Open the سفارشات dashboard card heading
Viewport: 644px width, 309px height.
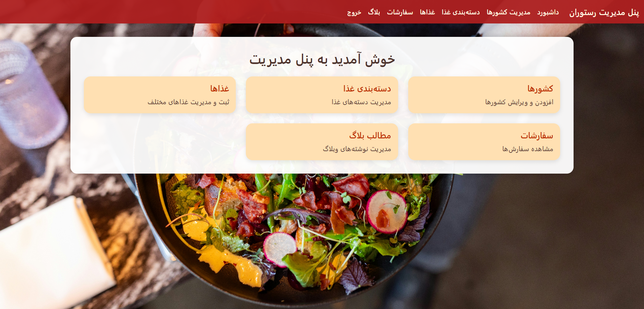coord(537,135)
